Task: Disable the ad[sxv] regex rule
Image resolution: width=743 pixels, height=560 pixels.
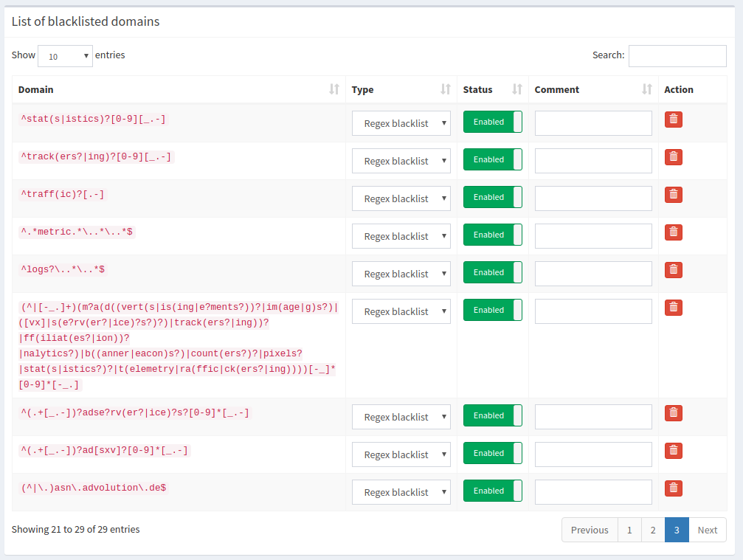Action: pos(493,454)
